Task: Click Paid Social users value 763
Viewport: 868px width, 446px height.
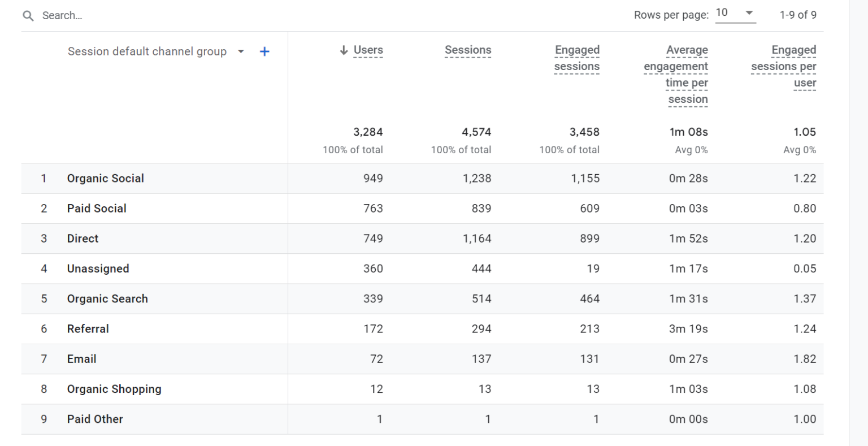Action: click(x=373, y=209)
